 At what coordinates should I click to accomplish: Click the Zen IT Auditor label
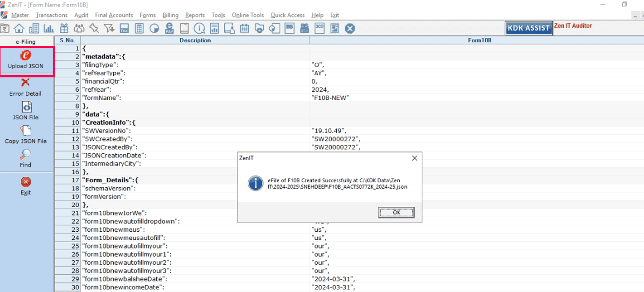[573, 26]
